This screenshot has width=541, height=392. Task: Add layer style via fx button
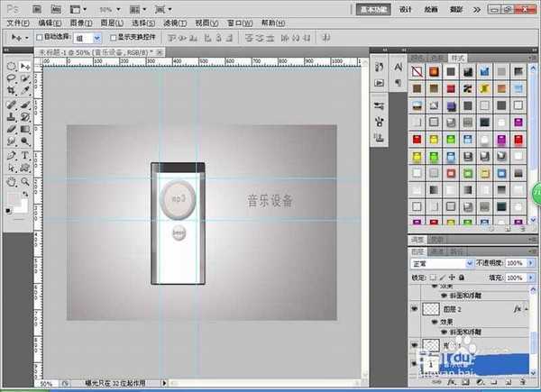(x=452, y=382)
